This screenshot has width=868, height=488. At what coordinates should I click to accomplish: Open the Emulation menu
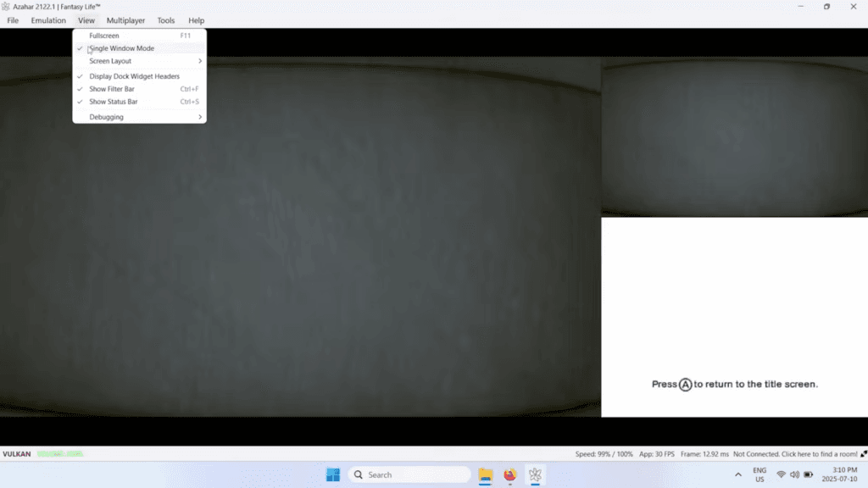coord(48,20)
